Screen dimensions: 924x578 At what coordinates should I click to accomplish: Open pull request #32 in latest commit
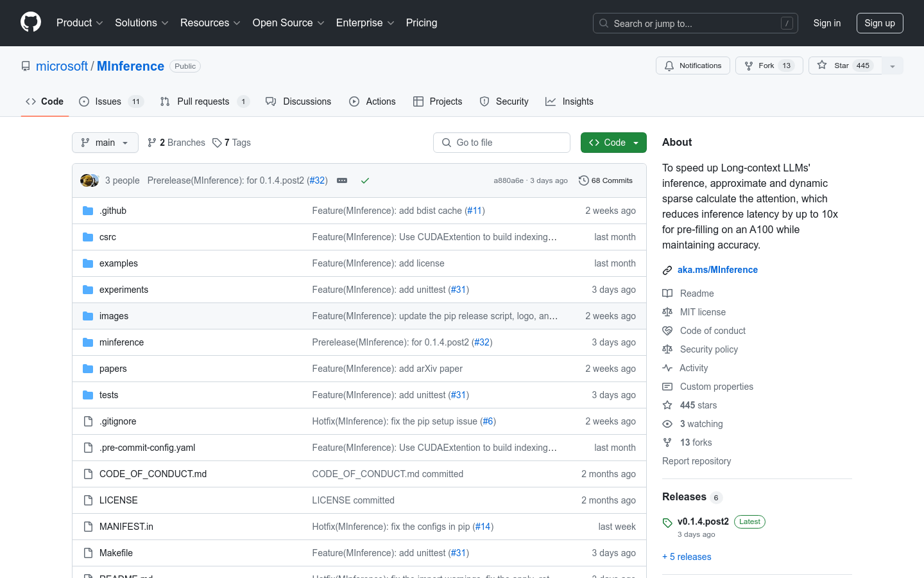(317, 180)
